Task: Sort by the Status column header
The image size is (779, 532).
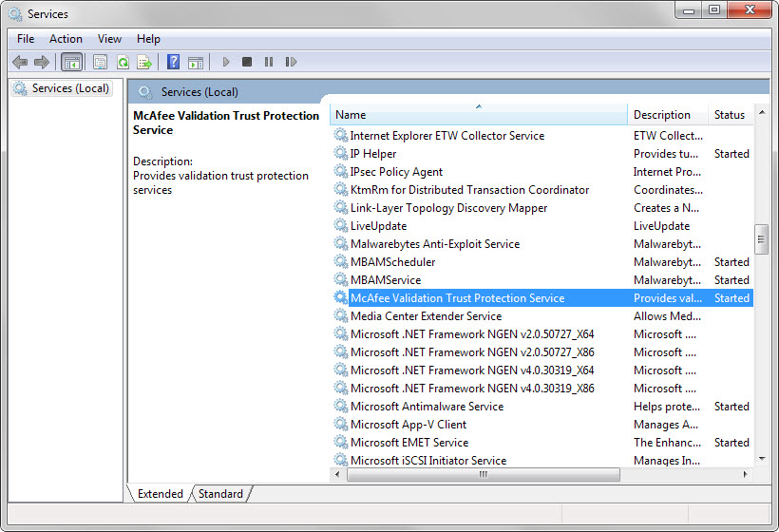Action: pyautogui.click(x=731, y=115)
